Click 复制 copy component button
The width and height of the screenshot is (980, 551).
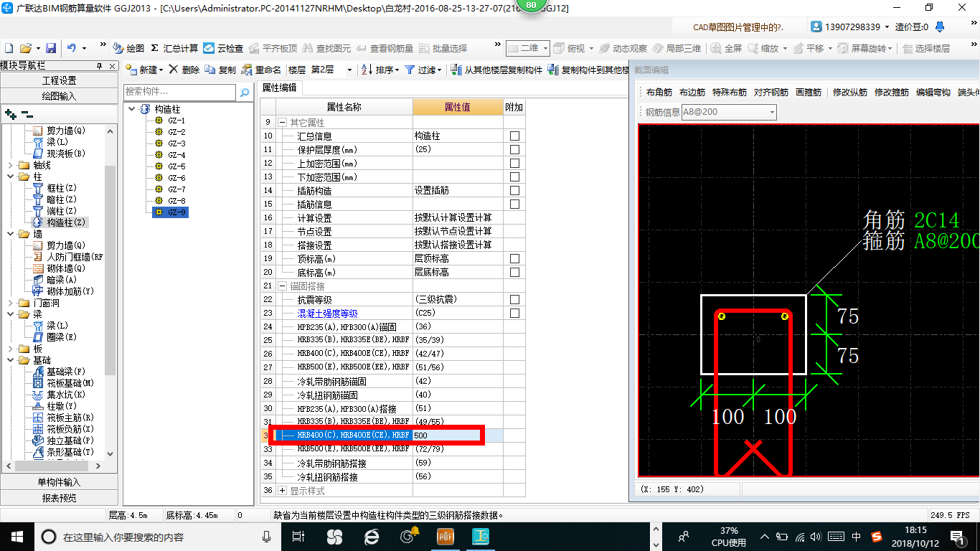[220, 70]
